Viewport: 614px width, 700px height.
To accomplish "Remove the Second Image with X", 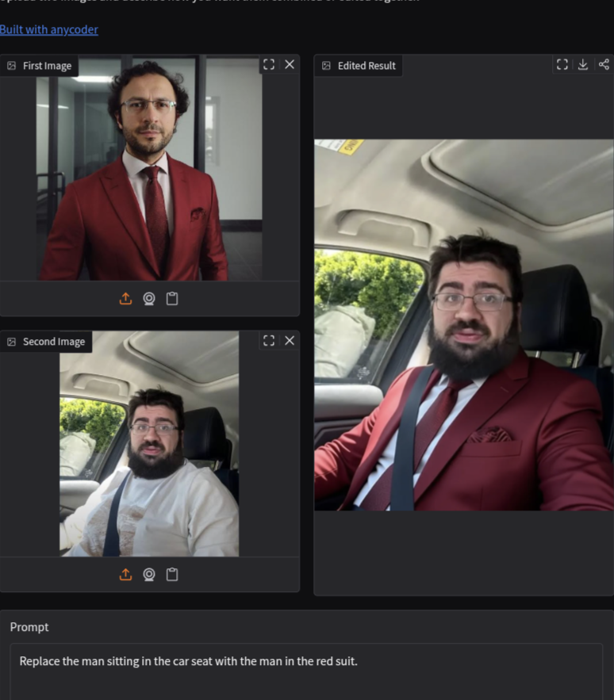I will (290, 341).
